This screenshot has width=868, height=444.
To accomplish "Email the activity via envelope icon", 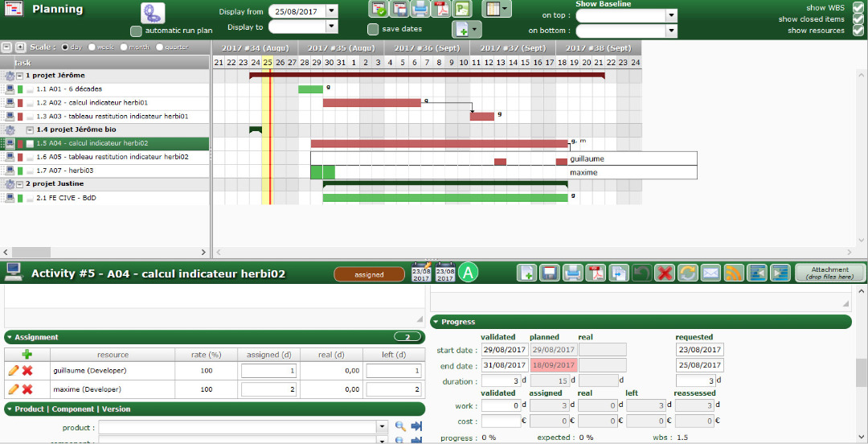I will coord(710,273).
